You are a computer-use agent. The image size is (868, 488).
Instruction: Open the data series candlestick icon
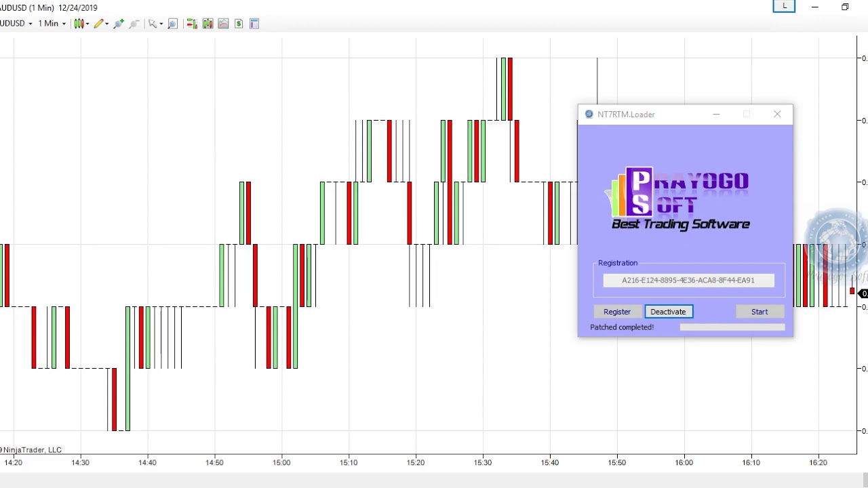[208, 24]
